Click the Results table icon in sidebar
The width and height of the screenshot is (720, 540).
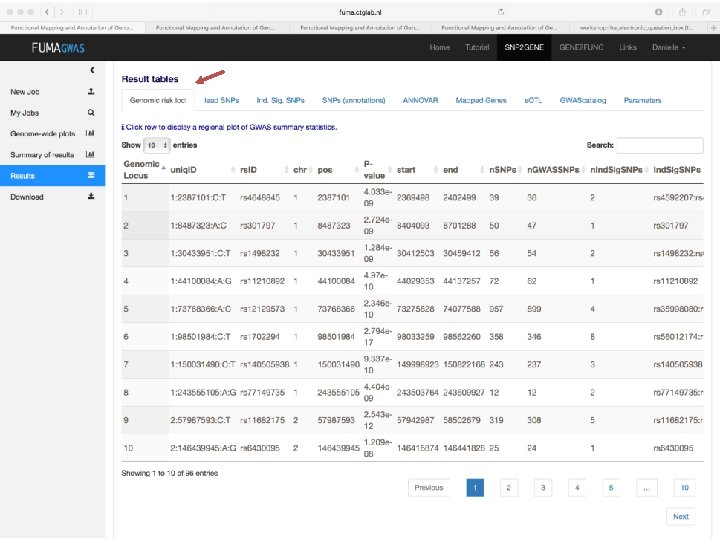(x=91, y=175)
